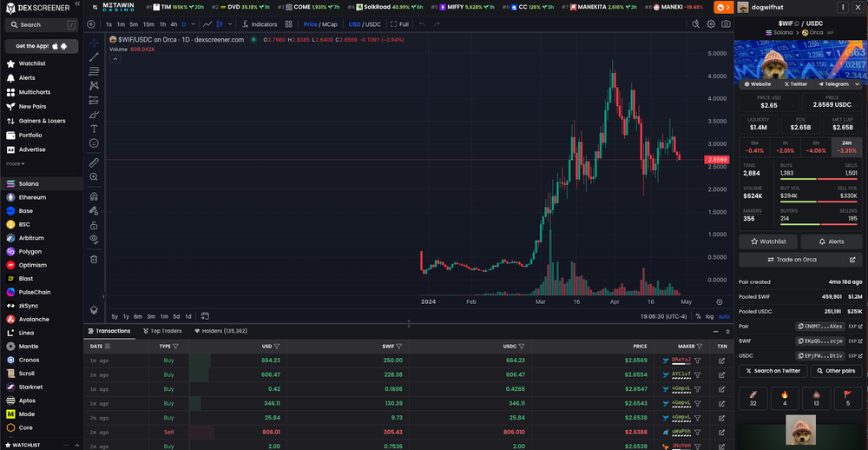Open the pattern drawing tool (XABCD)
Image resolution: width=868 pixels, height=450 pixels.
click(x=94, y=85)
